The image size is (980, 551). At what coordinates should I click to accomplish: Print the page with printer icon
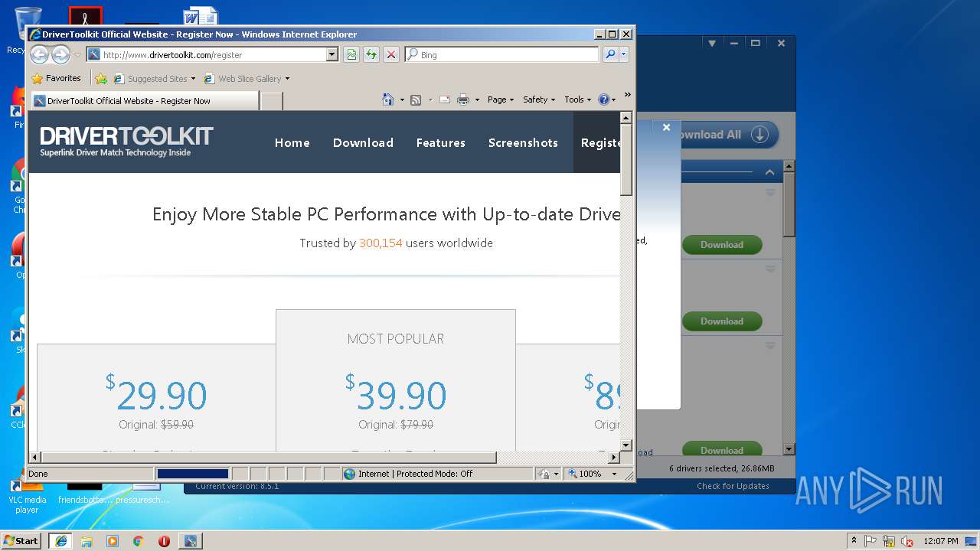pos(463,99)
